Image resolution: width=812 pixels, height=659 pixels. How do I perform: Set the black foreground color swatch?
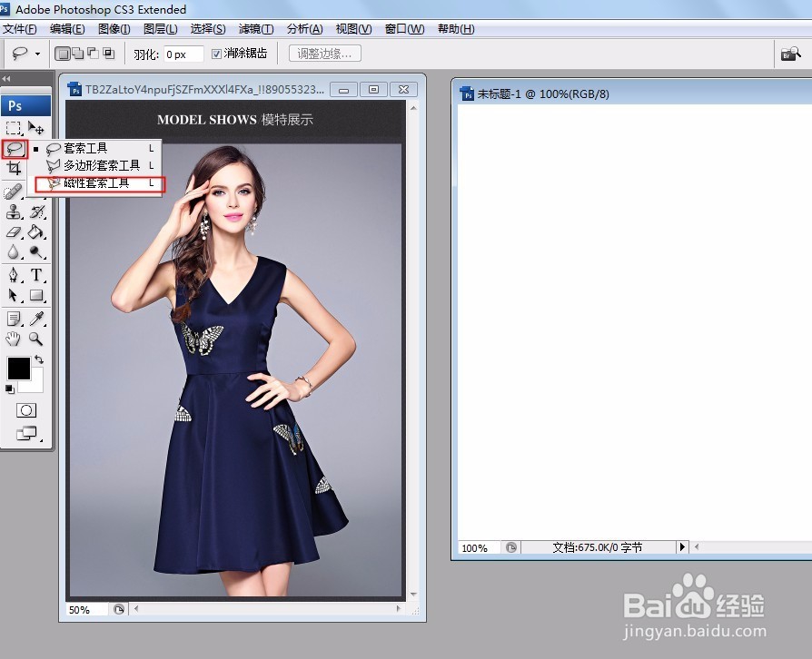tap(19, 368)
